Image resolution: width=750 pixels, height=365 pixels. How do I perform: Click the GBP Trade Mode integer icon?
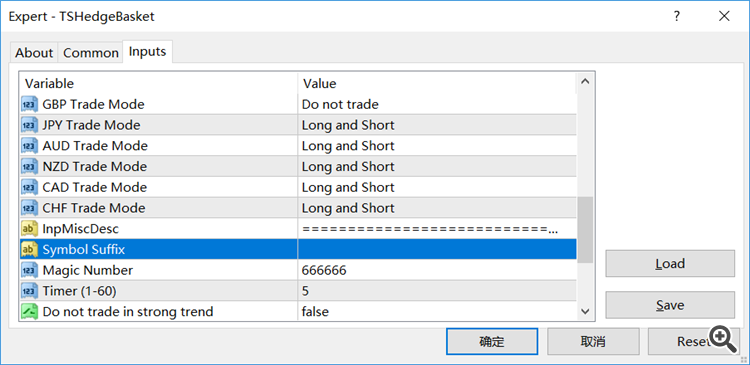[x=30, y=104]
